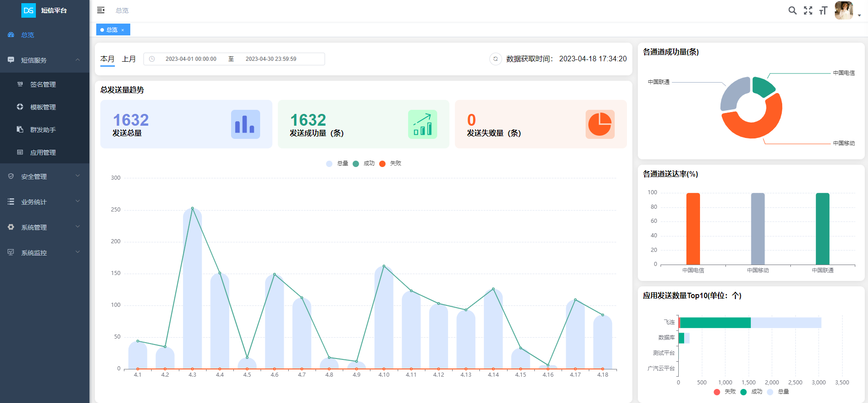Refresh data with the circular refresh icon
This screenshot has height=403, width=868.
coord(495,59)
